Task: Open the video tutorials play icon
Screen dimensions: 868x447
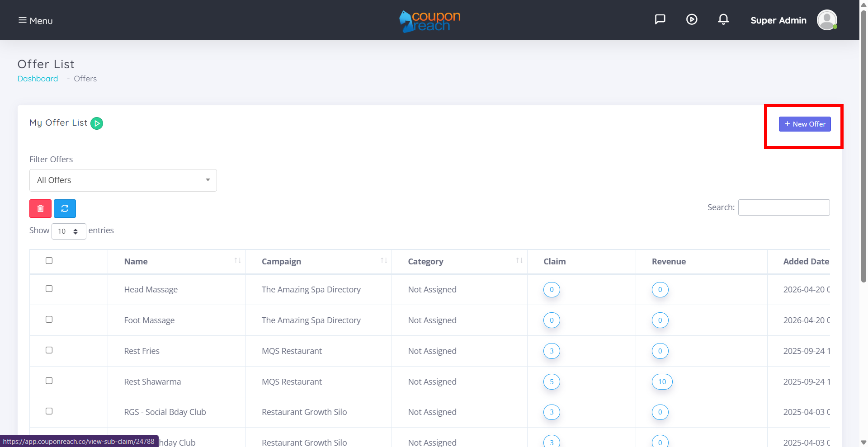Action: pyautogui.click(x=692, y=19)
